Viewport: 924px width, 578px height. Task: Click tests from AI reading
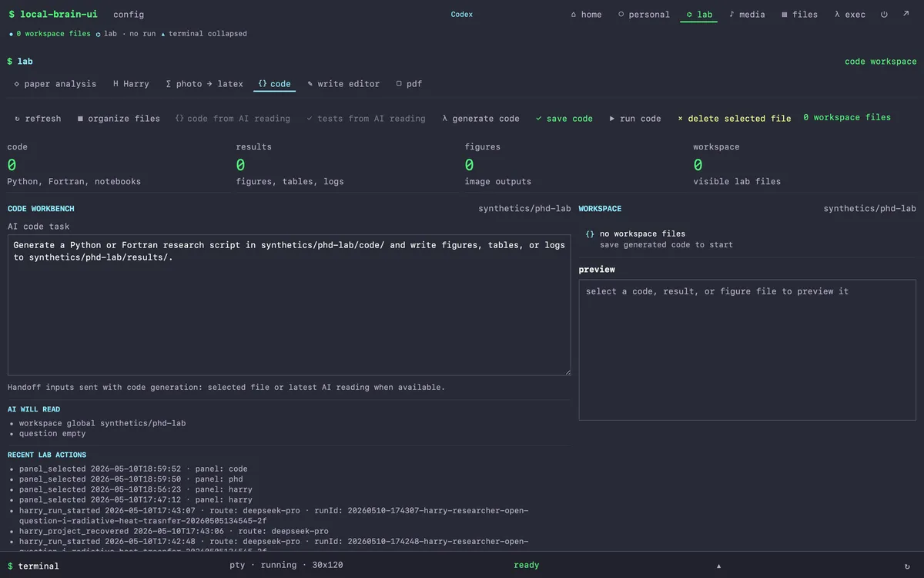[x=366, y=119]
